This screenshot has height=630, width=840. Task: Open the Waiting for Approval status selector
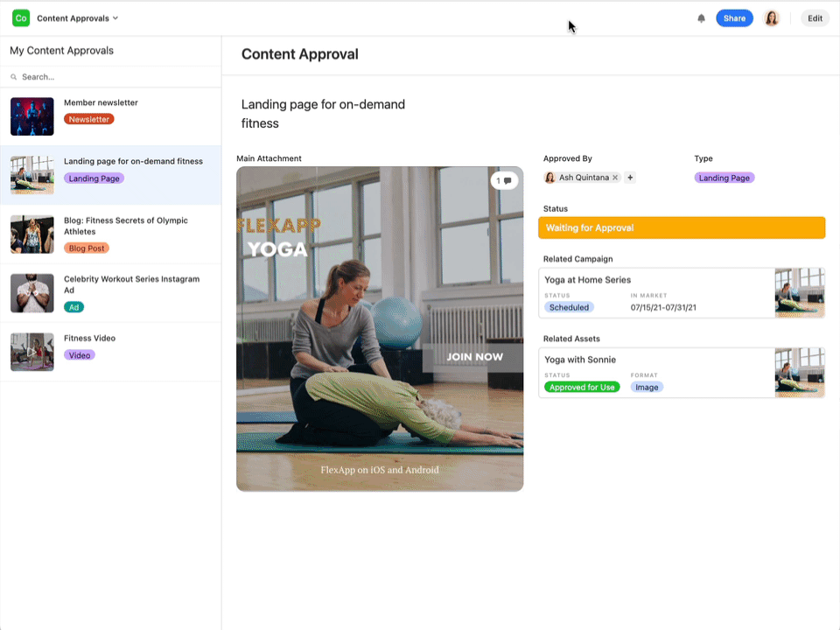[x=682, y=227]
